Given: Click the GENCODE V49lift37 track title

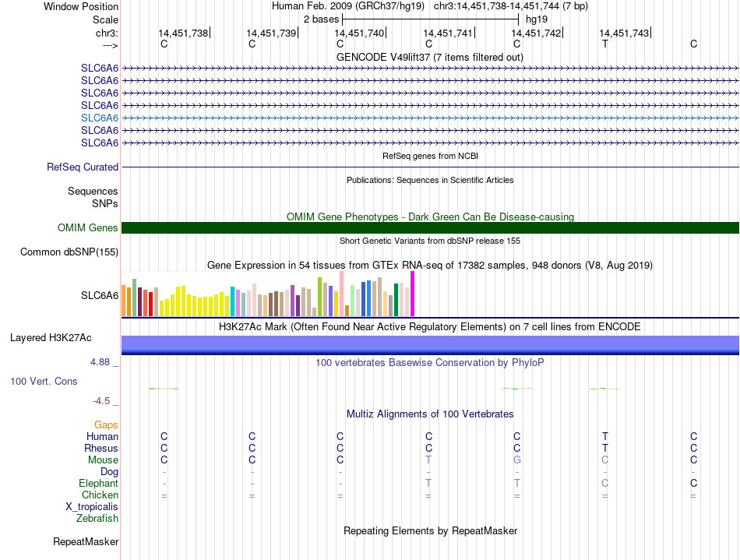Looking at the screenshot, I should 430,58.
